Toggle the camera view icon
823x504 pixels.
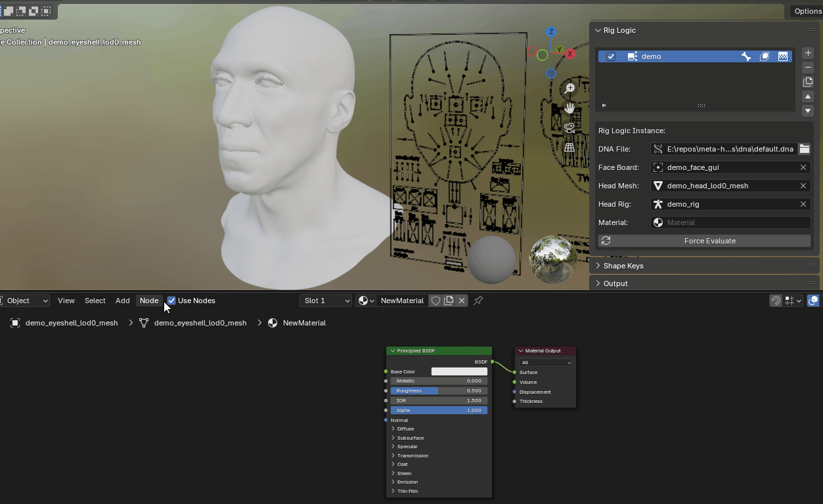pyautogui.click(x=569, y=127)
